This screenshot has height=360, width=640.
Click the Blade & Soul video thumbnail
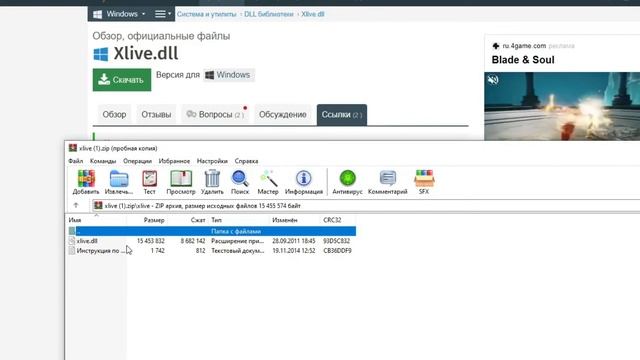point(562,106)
